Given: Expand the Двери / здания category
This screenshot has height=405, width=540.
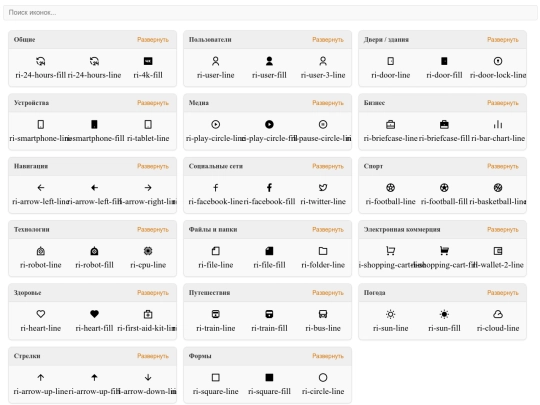Looking at the screenshot, I should [503, 40].
